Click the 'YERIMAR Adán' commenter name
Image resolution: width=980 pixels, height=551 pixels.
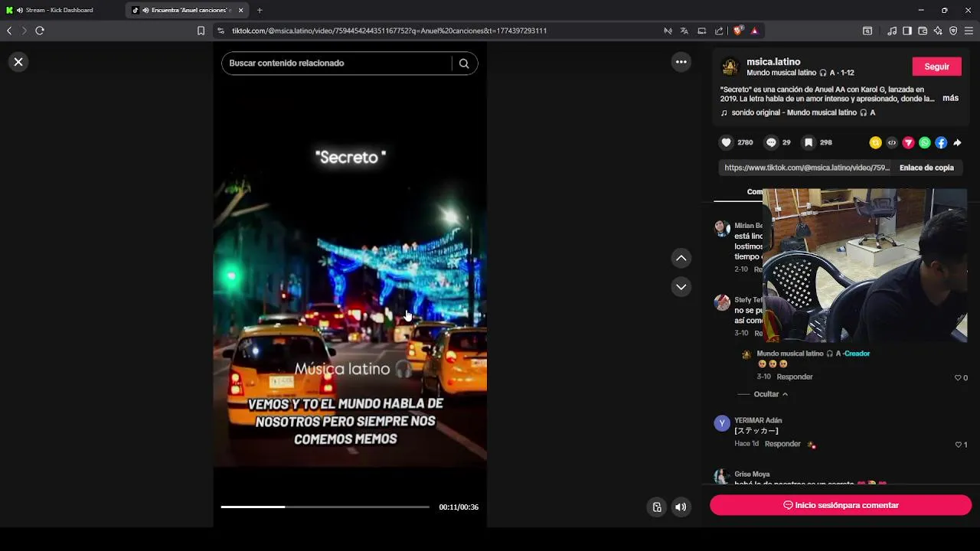coord(758,420)
